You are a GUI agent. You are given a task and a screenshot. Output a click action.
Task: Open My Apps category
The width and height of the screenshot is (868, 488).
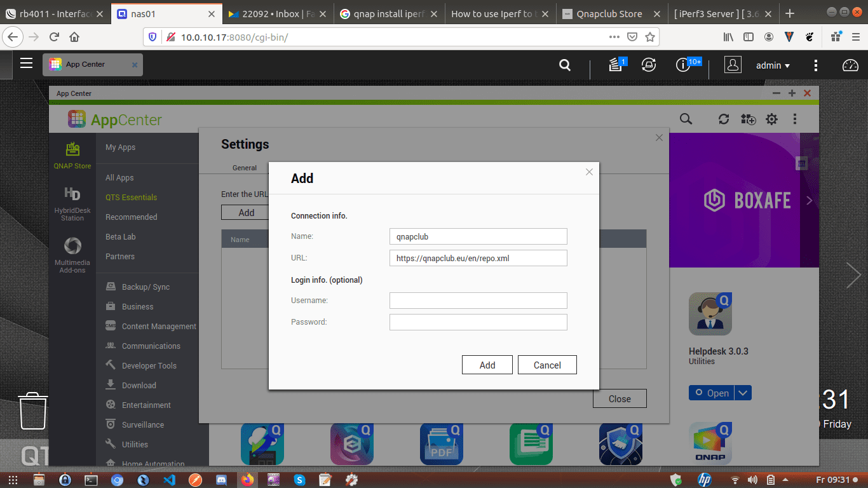coord(121,147)
